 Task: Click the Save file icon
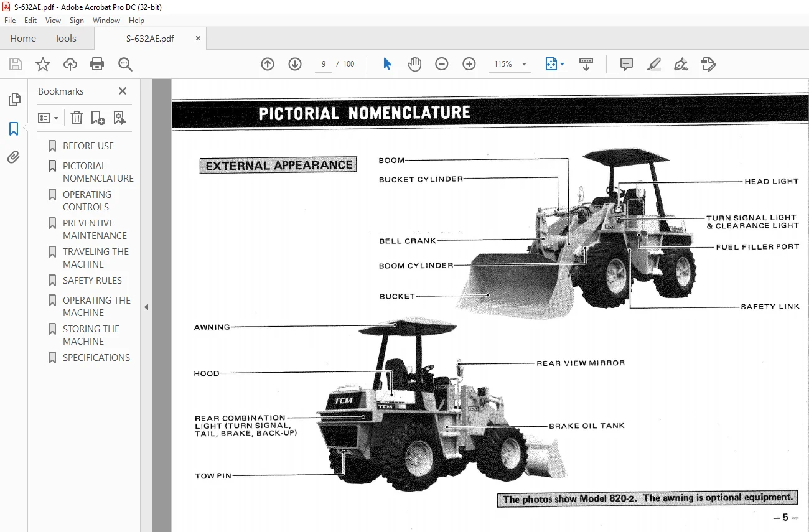pos(16,64)
